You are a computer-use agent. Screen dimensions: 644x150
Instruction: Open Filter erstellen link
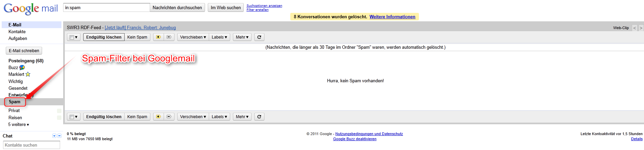tap(257, 10)
